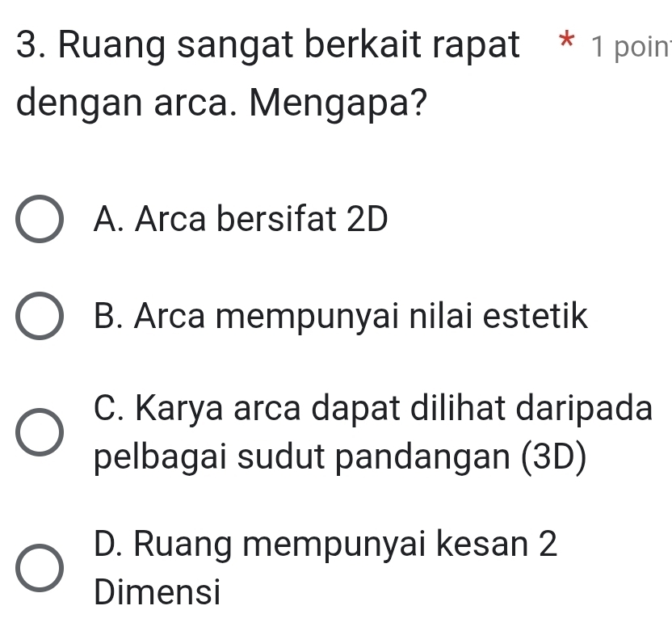This screenshot has height=631, width=672.
Task: Select radio button for option B
Action: click(39, 316)
